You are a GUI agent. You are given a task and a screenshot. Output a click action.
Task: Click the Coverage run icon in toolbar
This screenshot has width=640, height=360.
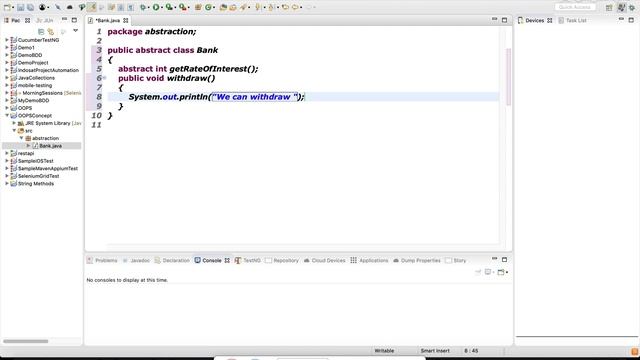[x=169, y=7]
